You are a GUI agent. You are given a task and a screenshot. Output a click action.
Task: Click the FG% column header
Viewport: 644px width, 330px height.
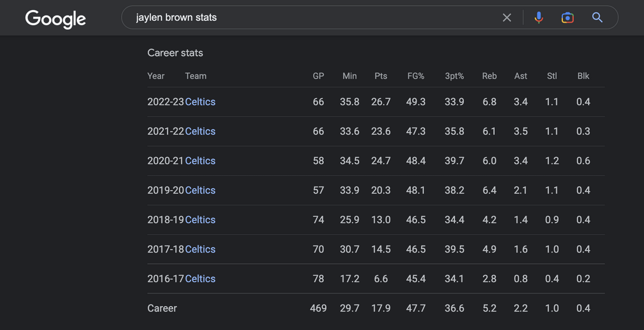(x=416, y=76)
